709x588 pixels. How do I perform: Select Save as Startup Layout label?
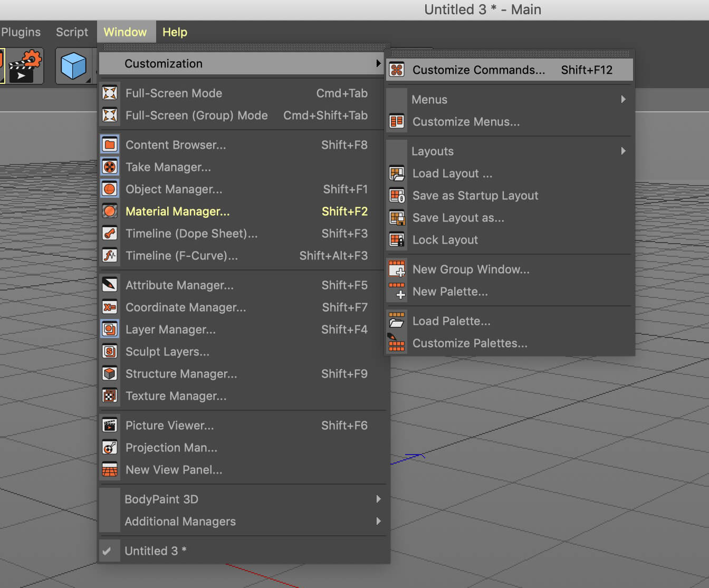point(475,196)
